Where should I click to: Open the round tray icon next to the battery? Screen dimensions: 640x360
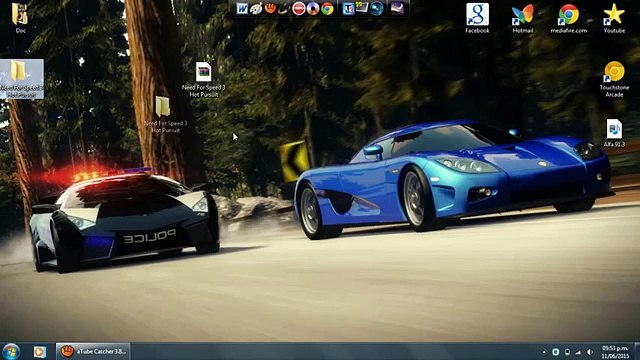click(556, 352)
